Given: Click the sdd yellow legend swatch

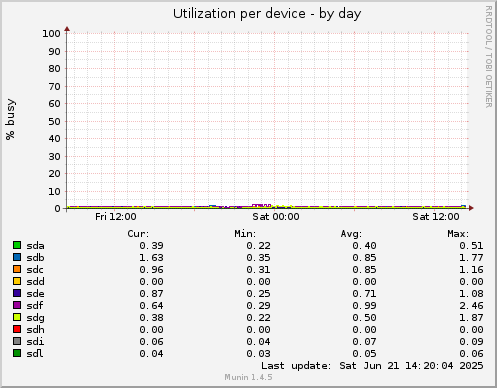Looking at the screenshot, I should coord(17,281).
